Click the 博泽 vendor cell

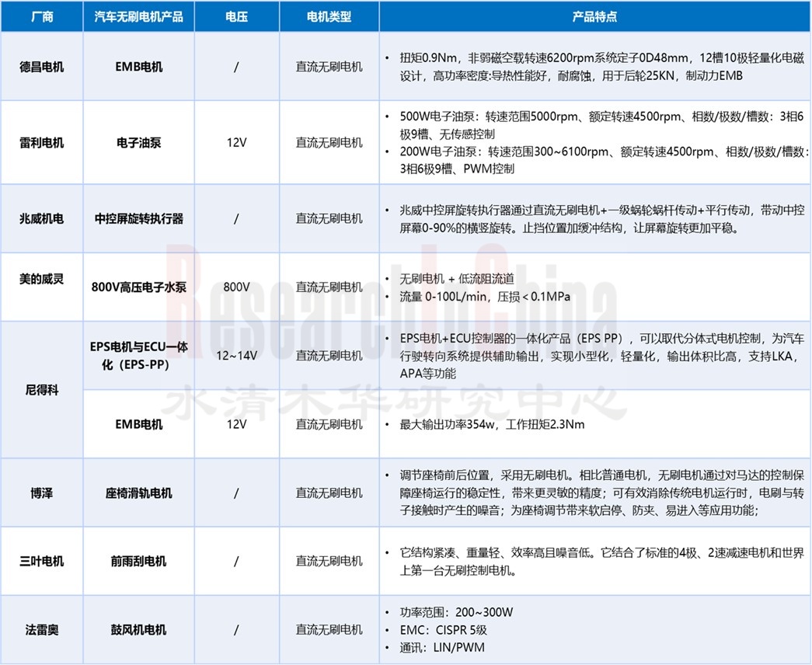[43, 493]
